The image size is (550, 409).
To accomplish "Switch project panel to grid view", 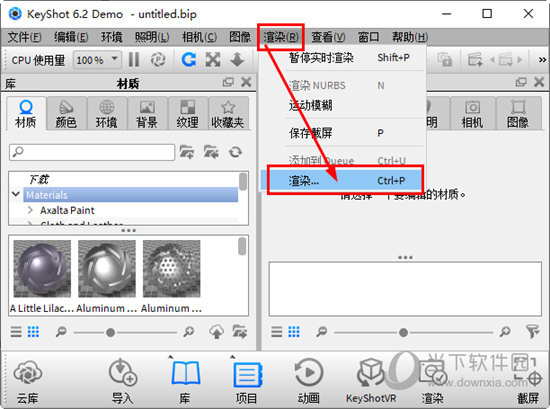I will [294, 331].
